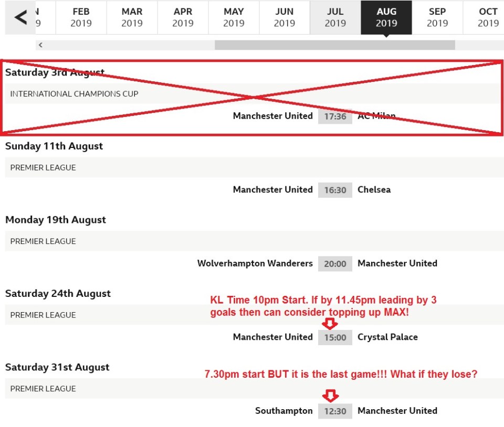This screenshot has height=427, width=504.
Task: Open the Chelsea team link
Action: pyautogui.click(x=374, y=189)
